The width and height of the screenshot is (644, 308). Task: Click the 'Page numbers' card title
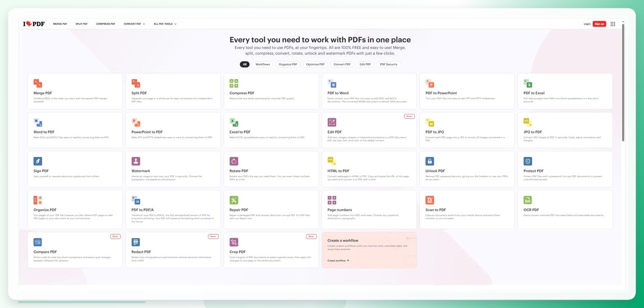tap(339, 210)
